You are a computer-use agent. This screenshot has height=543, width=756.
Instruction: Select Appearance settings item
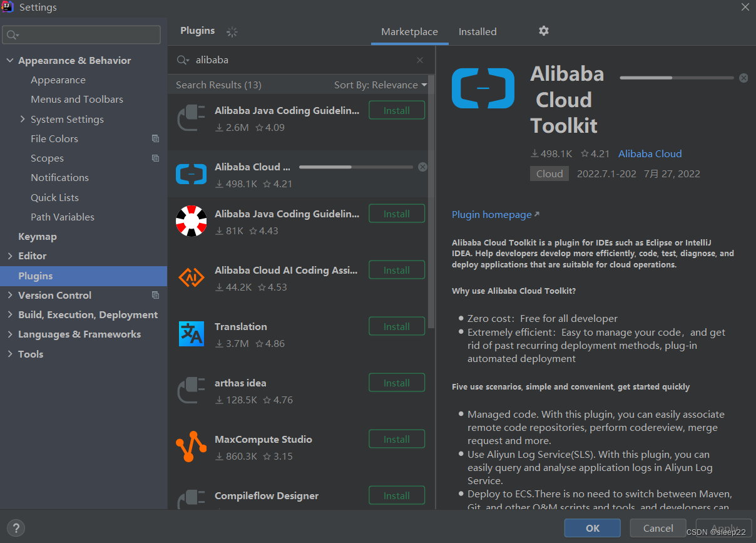[58, 80]
